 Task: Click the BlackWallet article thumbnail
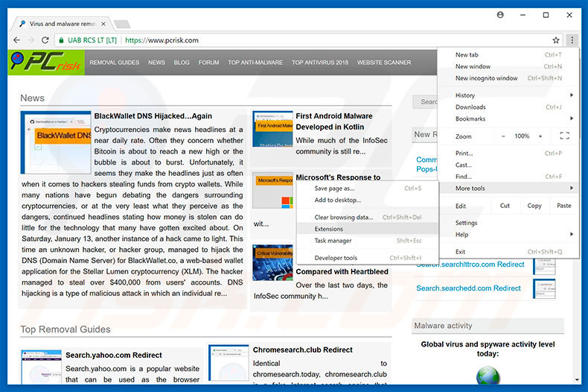(56, 142)
